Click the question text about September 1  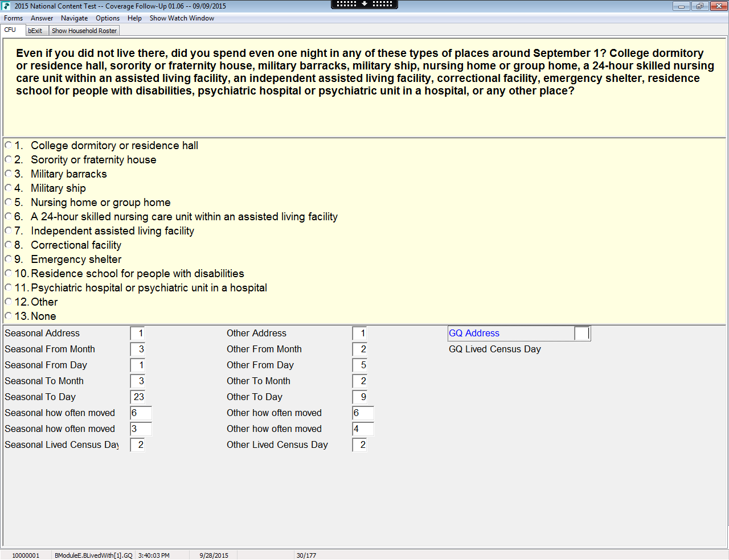[364, 72]
